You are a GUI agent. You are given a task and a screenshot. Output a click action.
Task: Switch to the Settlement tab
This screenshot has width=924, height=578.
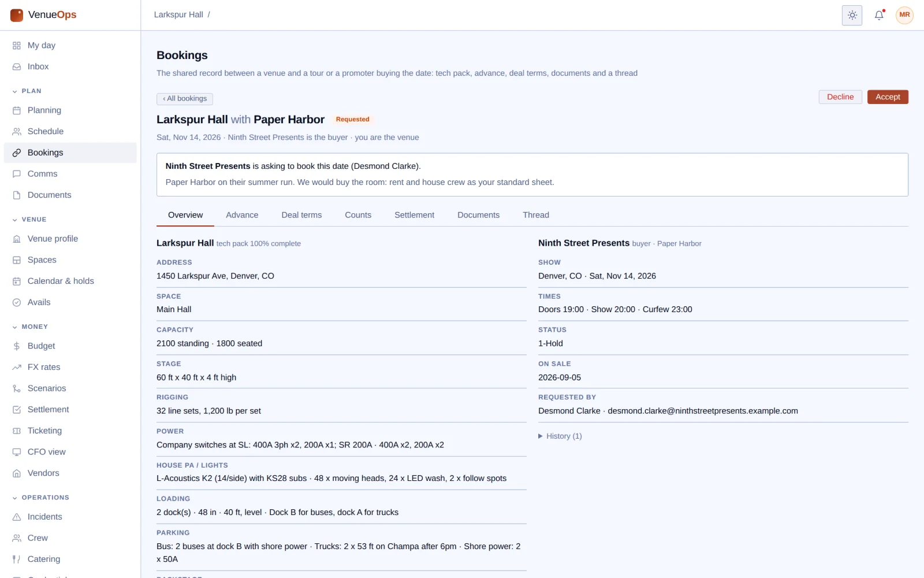(x=414, y=215)
